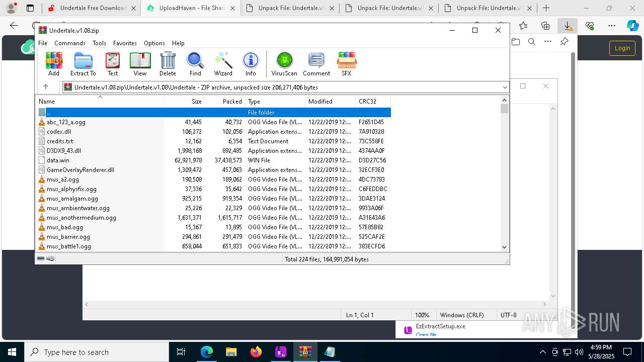Click the Delete trash can icon
The image size is (644, 362).
(168, 64)
